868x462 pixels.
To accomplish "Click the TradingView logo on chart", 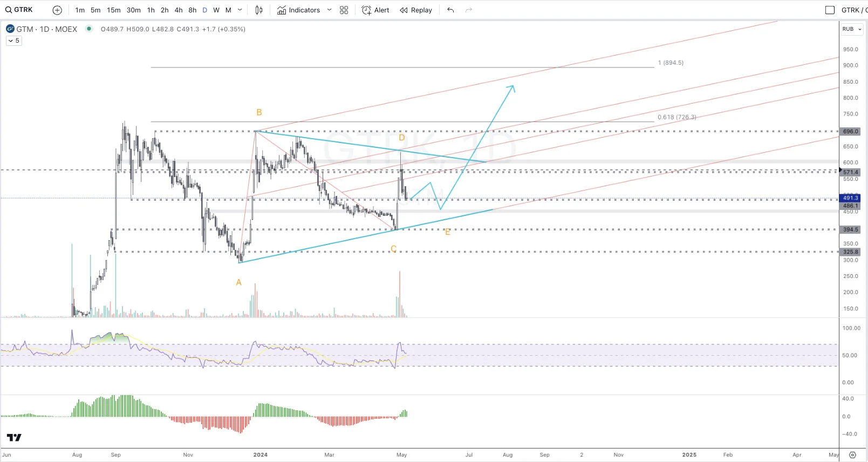I will [x=14, y=437].
